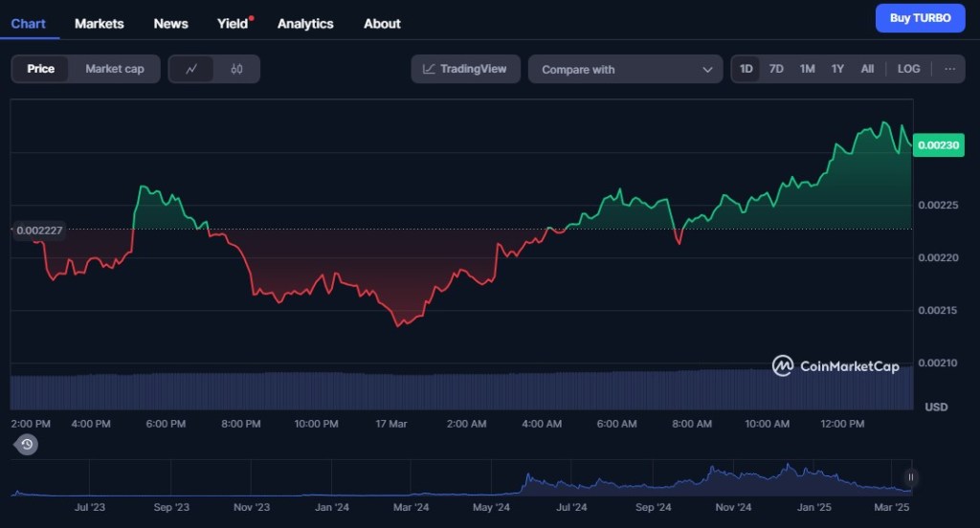Screen dimensions: 980x528
Task: Click the pause handle on range selector
Action: pos(911,477)
